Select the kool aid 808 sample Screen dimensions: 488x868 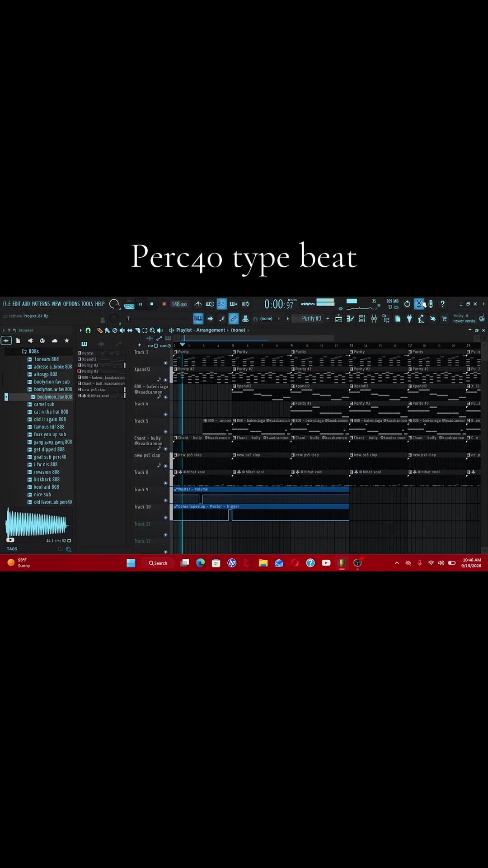tap(46, 487)
